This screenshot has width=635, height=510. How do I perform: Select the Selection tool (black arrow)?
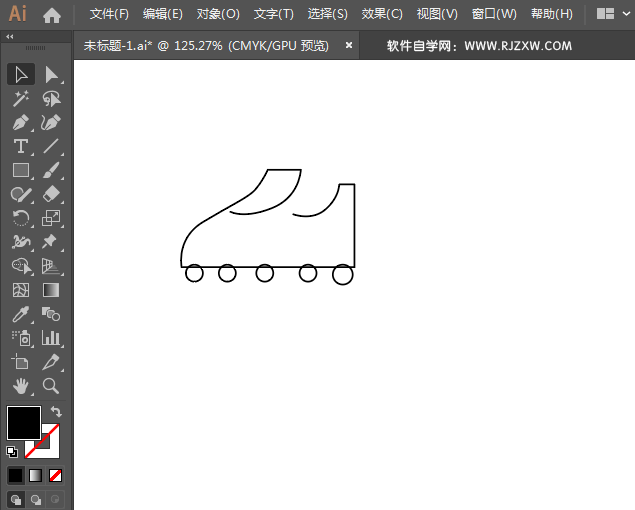click(x=21, y=75)
